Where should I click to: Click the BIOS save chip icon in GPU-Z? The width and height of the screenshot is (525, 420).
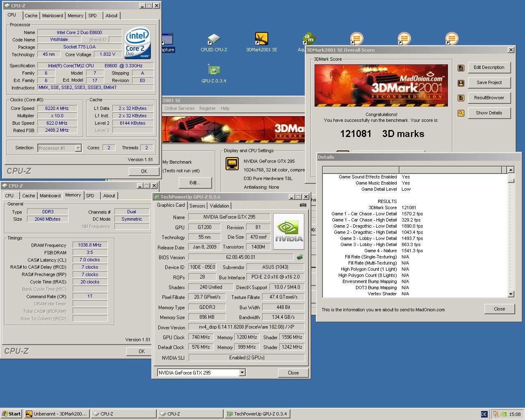tap(300, 257)
